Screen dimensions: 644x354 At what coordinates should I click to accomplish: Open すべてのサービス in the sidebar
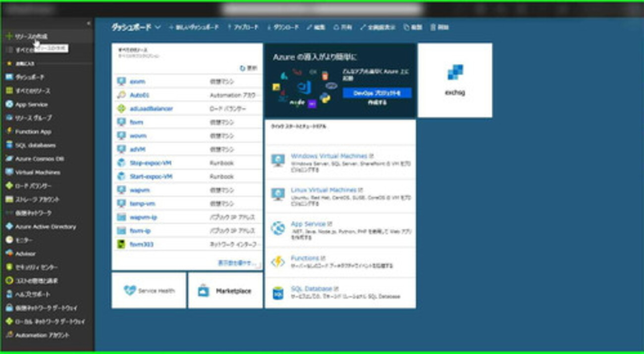click(x=25, y=50)
